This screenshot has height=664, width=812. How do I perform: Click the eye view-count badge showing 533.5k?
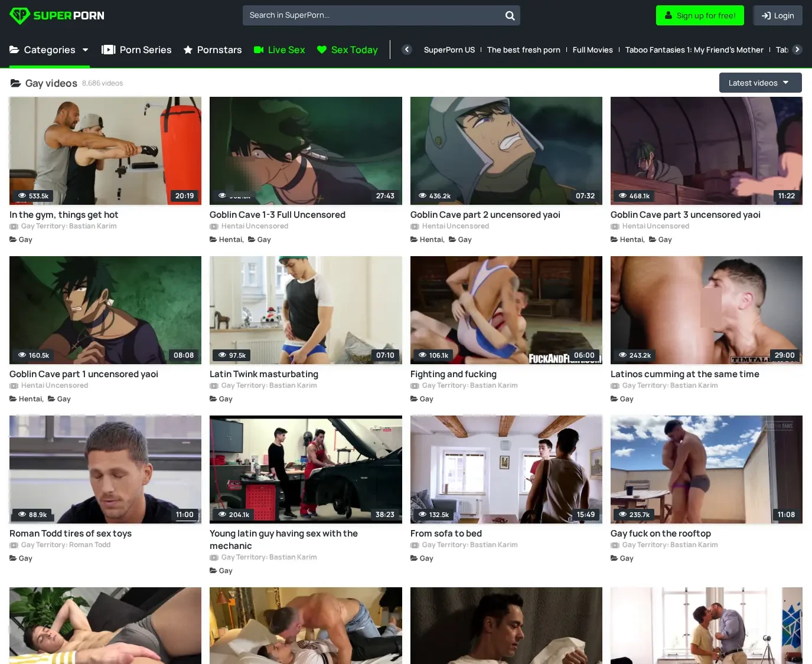(x=33, y=196)
